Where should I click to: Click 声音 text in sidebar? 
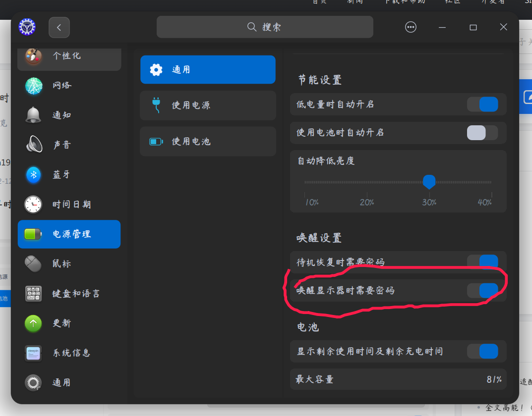(x=62, y=145)
